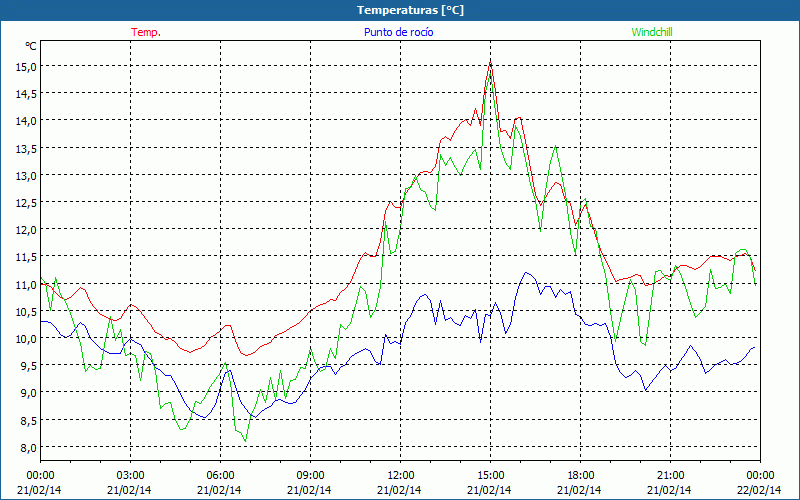Click the 11,0 y-axis value

click(27, 284)
